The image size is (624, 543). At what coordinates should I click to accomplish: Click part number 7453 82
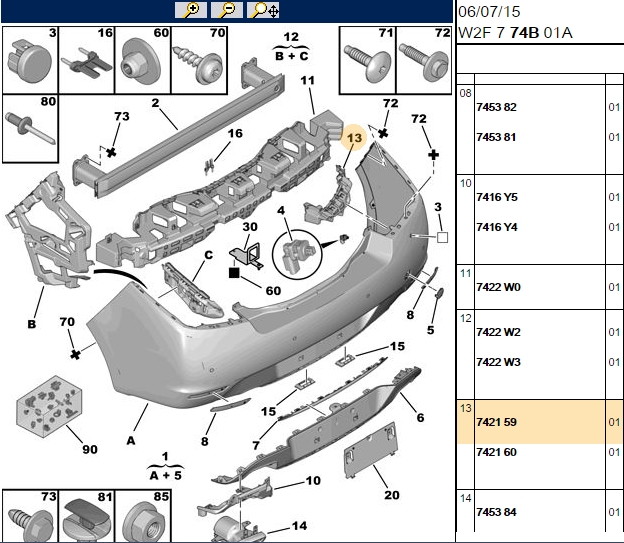click(496, 107)
